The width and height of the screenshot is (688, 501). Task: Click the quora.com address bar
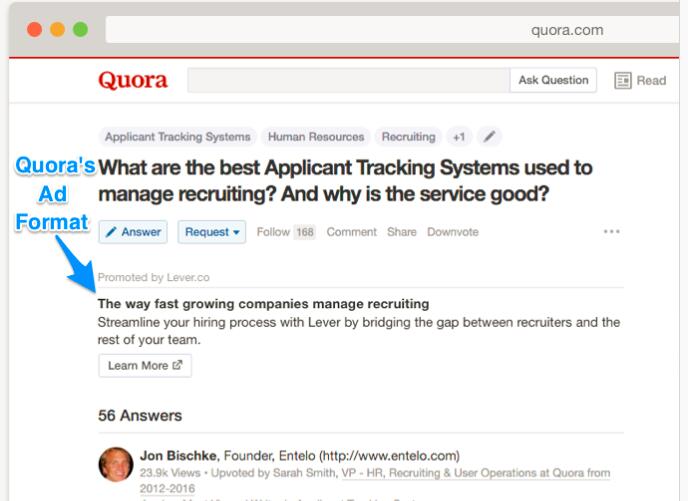tap(392, 30)
